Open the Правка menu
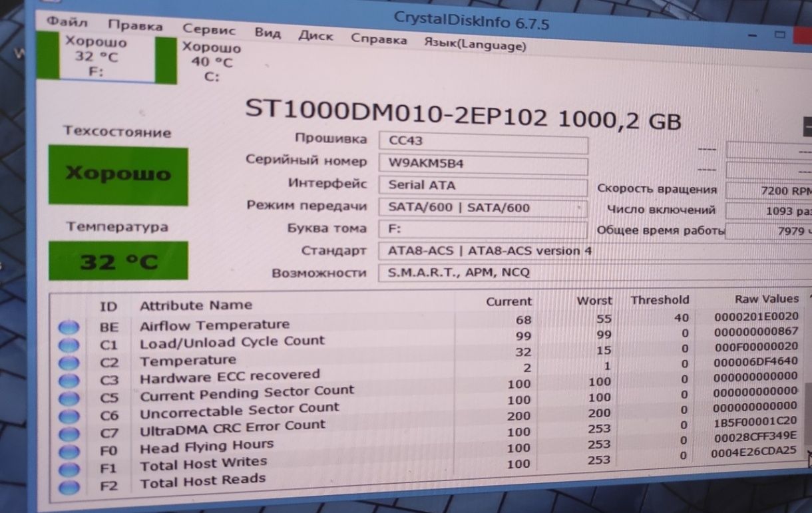Screen dimensions: 812x513 pyautogui.click(x=136, y=26)
